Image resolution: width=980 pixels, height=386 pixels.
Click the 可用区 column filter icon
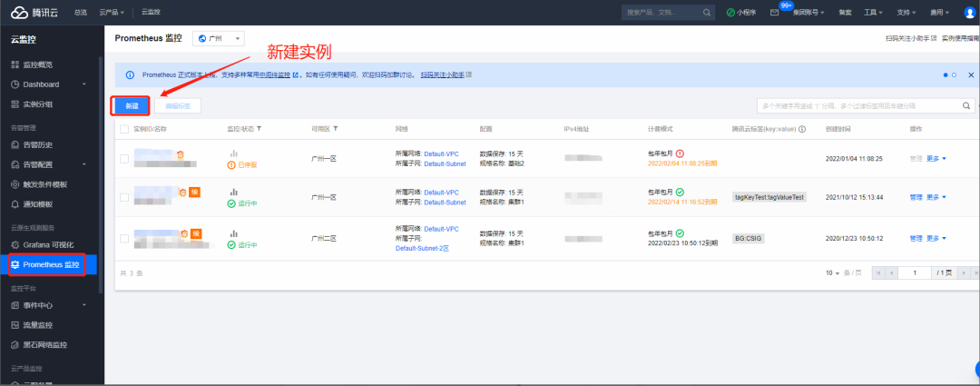(x=336, y=129)
